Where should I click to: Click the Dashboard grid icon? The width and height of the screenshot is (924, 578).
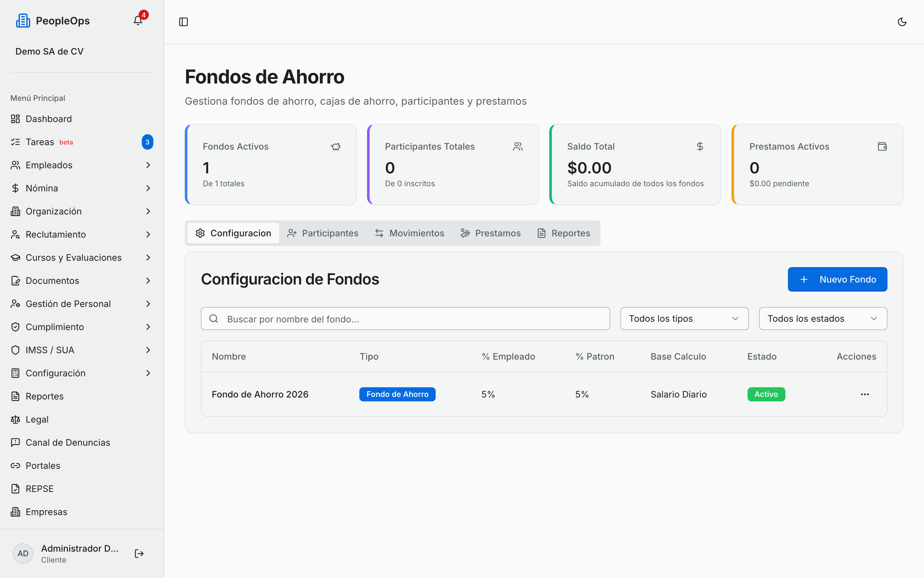[15, 119]
